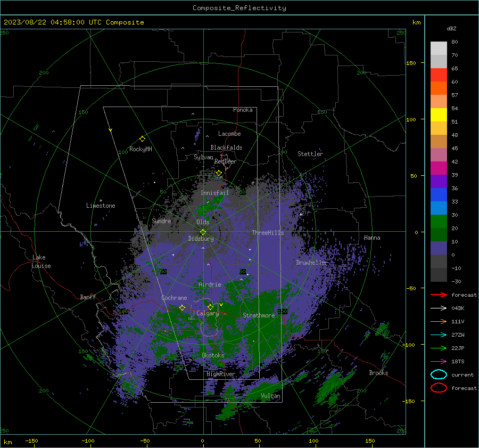The width and height of the screenshot is (479, 448).
Task: Select the Ponoka label on the map
Action: coord(243,110)
